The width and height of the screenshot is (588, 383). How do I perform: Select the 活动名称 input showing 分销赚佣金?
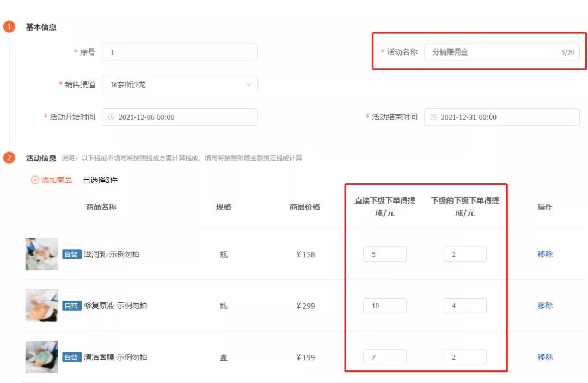coord(490,52)
